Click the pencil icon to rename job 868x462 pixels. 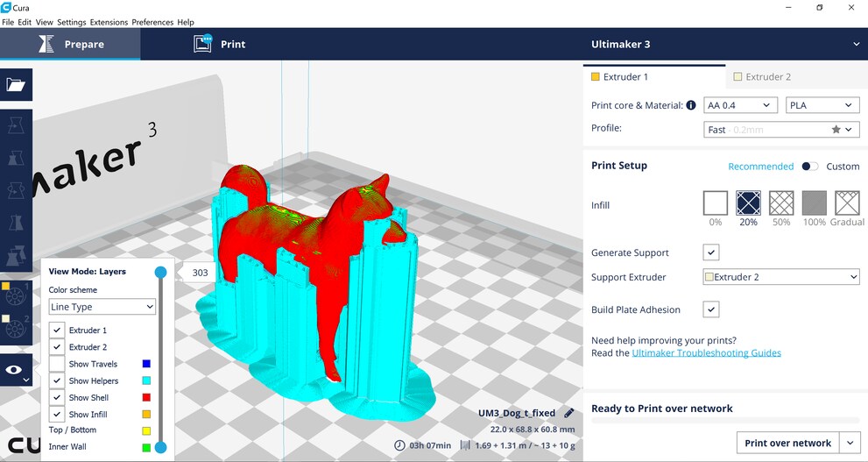(568, 413)
